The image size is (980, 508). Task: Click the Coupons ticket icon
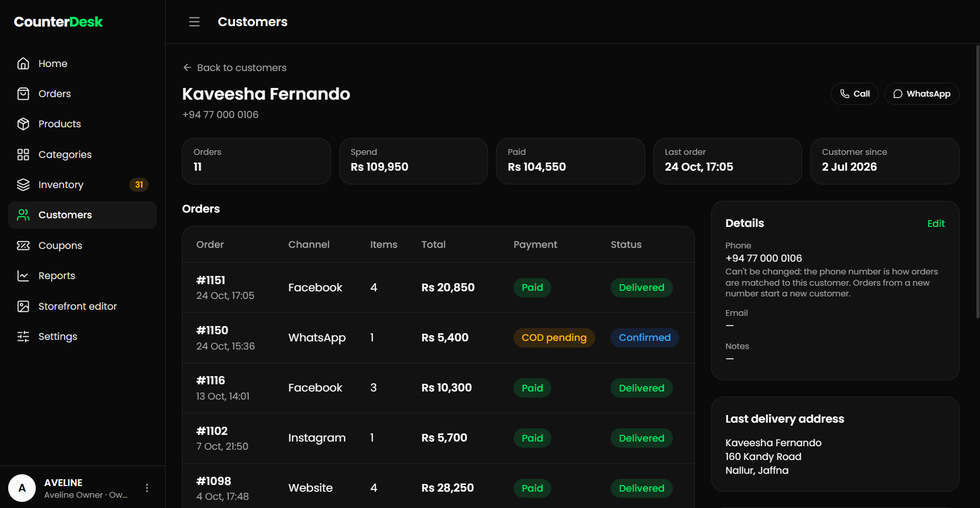tap(23, 245)
